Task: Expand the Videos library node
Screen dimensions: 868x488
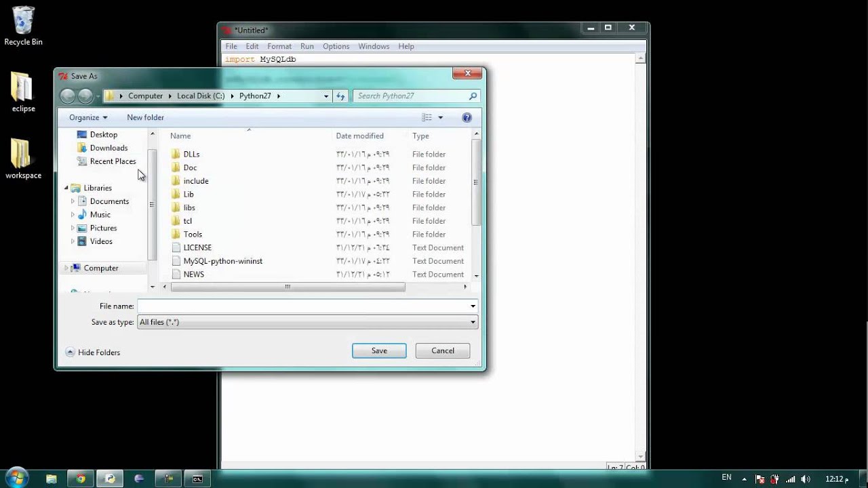Action: pyautogui.click(x=73, y=241)
